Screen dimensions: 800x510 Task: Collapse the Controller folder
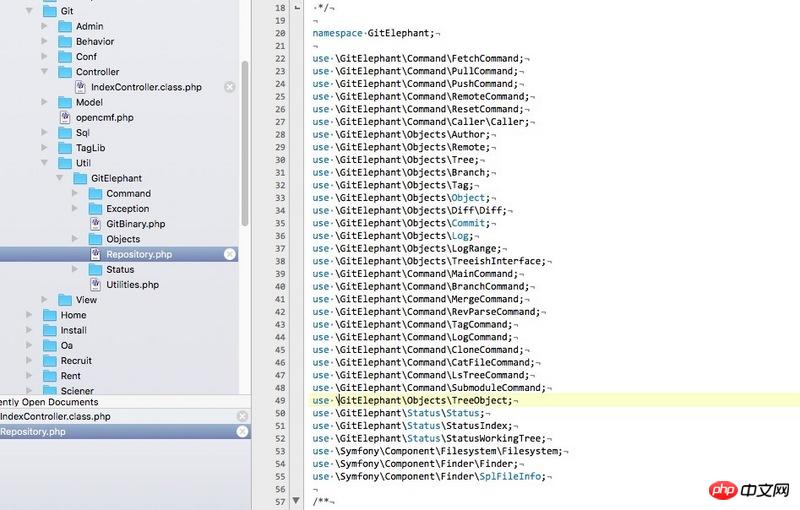pos(44,72)
